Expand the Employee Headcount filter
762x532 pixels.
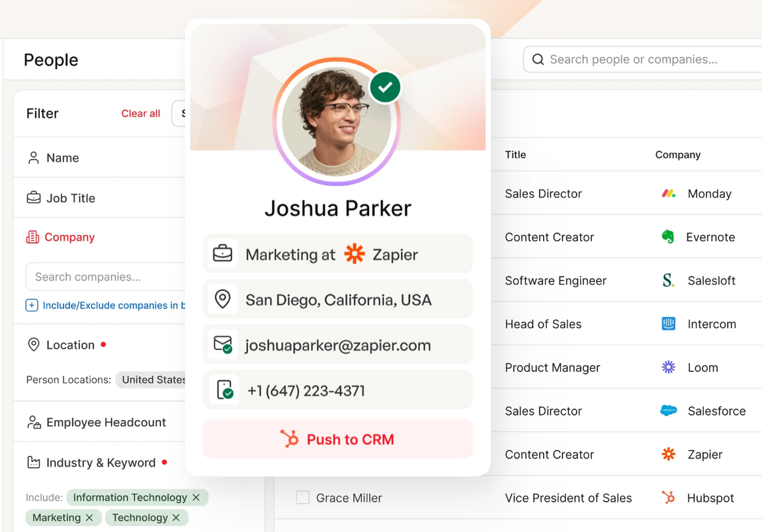pyautogui.click(x=99, y=422)
